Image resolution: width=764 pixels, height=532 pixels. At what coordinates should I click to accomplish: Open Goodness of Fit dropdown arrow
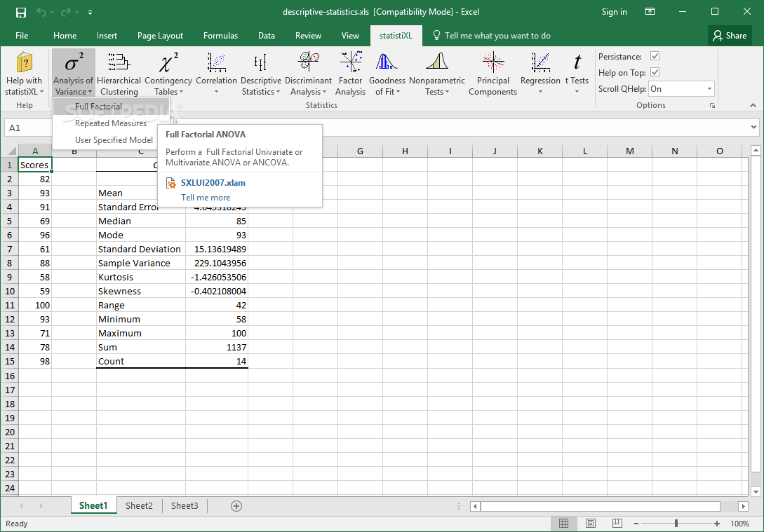[x=398, y=92]
